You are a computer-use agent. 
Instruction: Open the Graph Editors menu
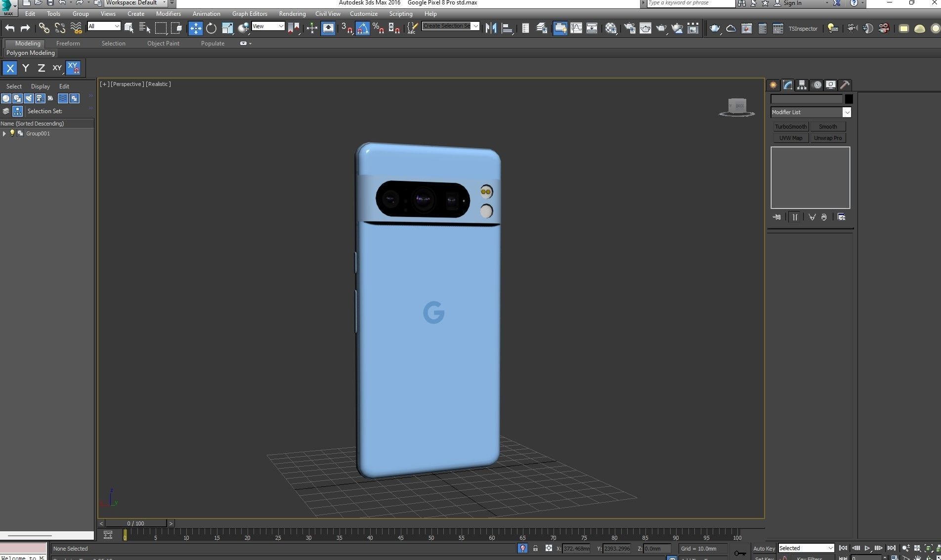pyautogui.click(x=250, y=14)
